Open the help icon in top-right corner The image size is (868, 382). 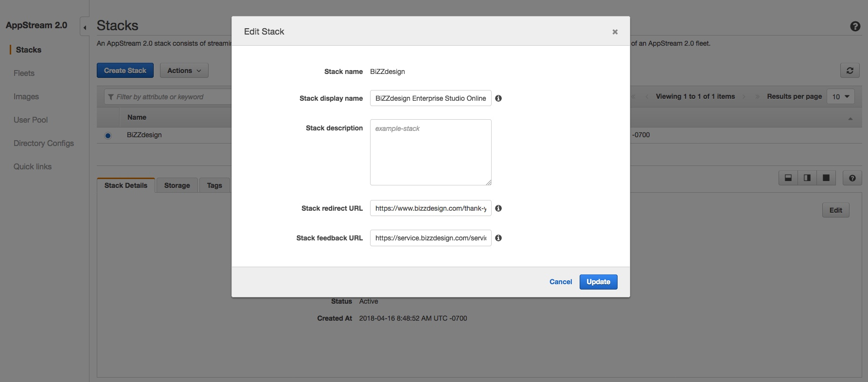pyautogui.click(x=855, y=26)
